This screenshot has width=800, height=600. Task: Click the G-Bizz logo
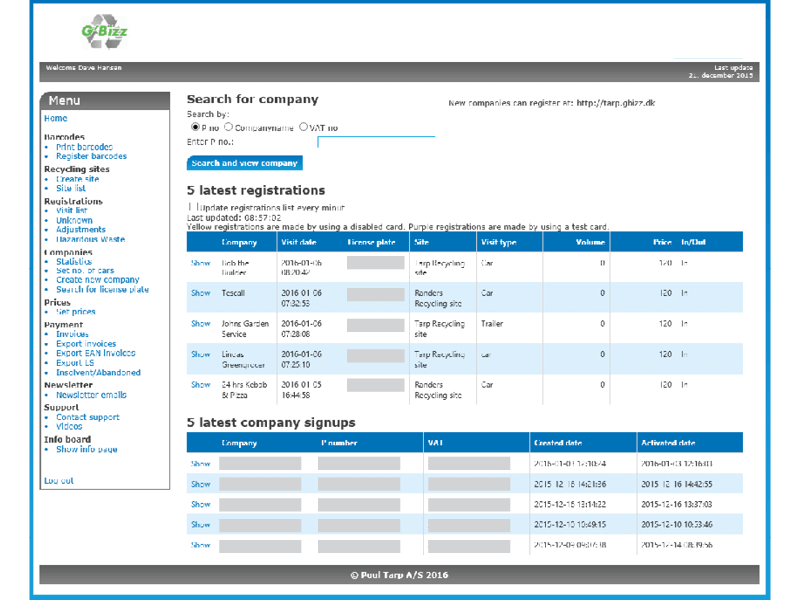tap(103, 33)
